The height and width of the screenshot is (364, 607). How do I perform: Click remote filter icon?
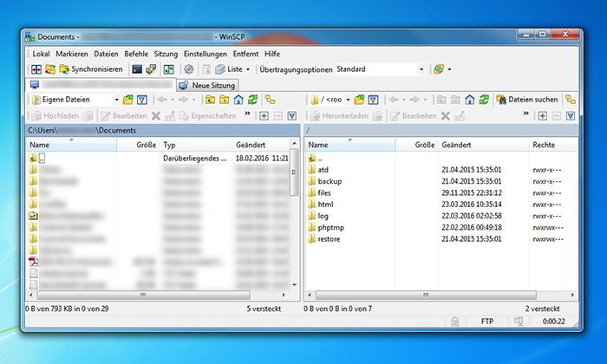click(x=373, y=101)
